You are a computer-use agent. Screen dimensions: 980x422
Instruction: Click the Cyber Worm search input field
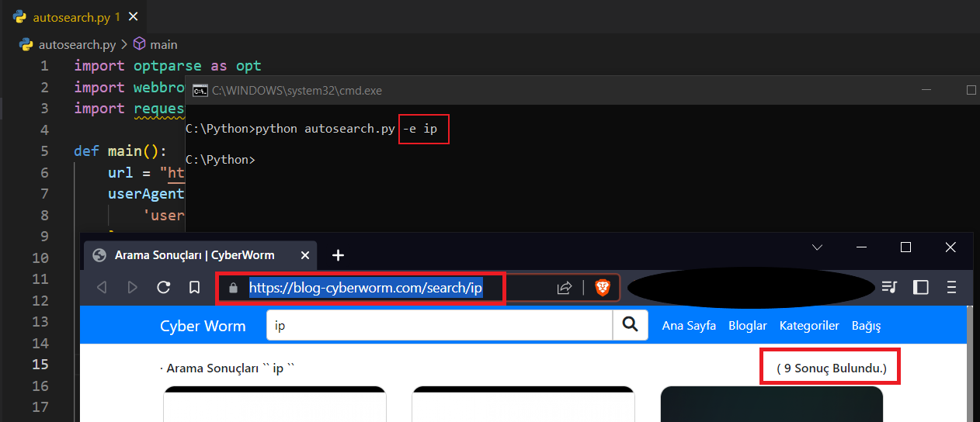click(439, 326)
